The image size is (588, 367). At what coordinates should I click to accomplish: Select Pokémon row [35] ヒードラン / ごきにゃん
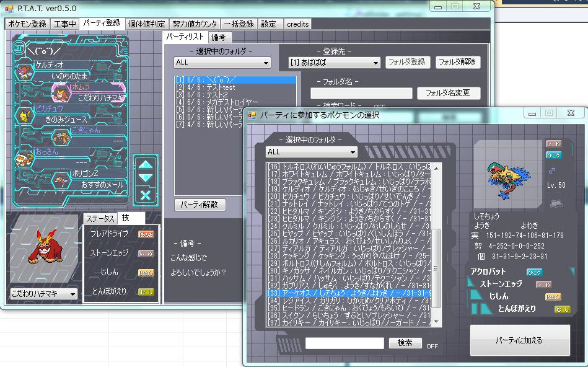[x=349, y=307]
